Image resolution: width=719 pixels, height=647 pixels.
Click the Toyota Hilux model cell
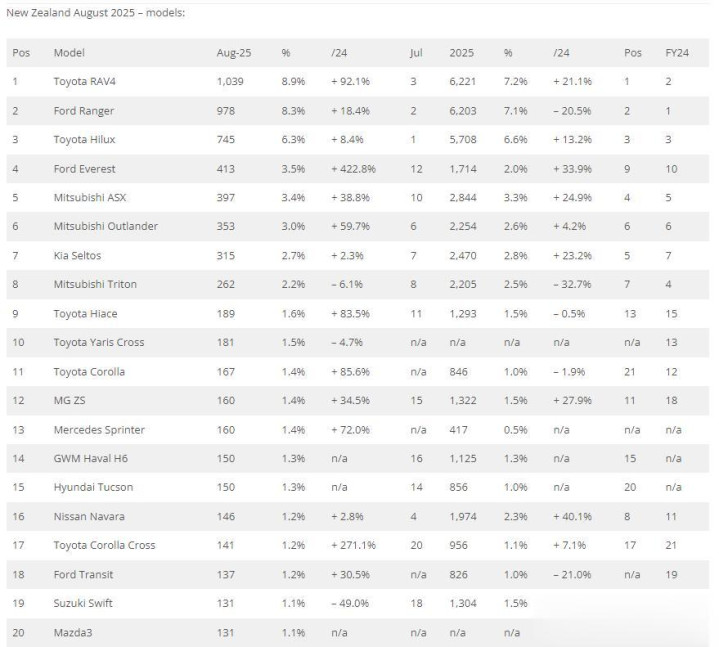tap(84, 139)
